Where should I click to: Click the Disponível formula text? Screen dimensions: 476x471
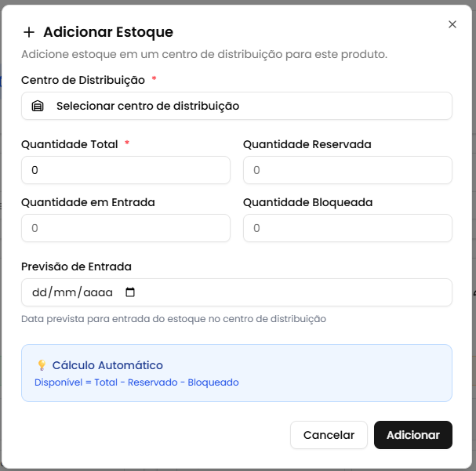136,382
